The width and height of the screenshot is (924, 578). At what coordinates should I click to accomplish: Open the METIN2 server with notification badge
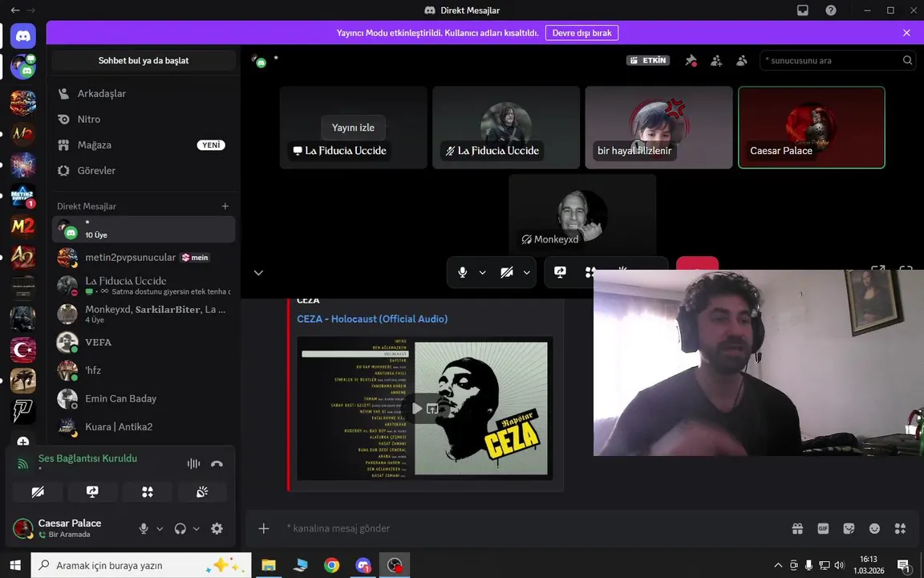[x=23, y=194]
